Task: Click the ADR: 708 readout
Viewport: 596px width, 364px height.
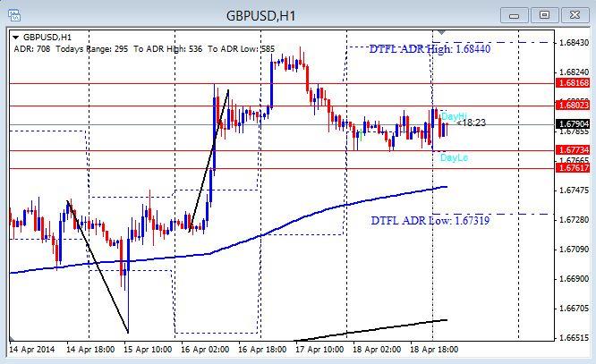Action: click(32, 49)
